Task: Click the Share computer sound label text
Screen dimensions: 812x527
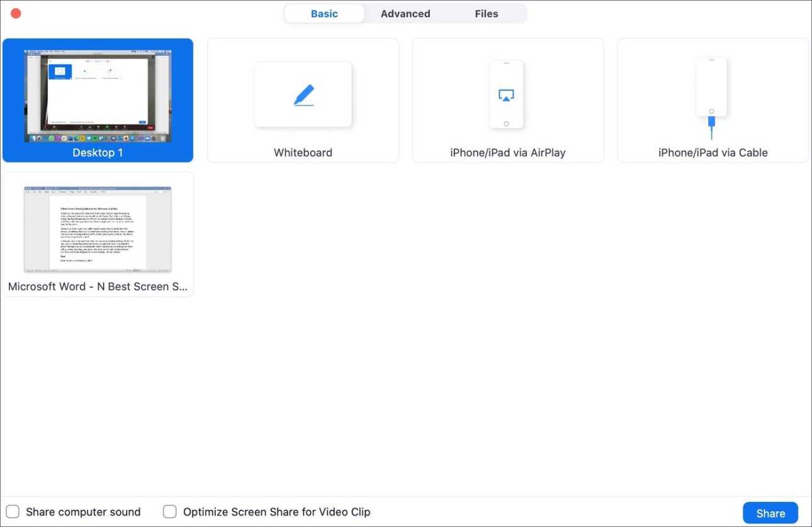Action: coord(83,512)
